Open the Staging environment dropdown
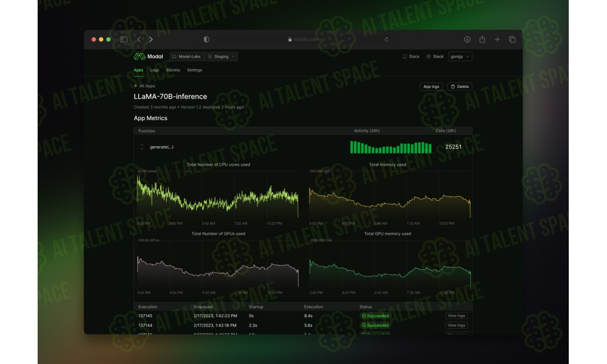The image size is (607, 364). (221, 56)
